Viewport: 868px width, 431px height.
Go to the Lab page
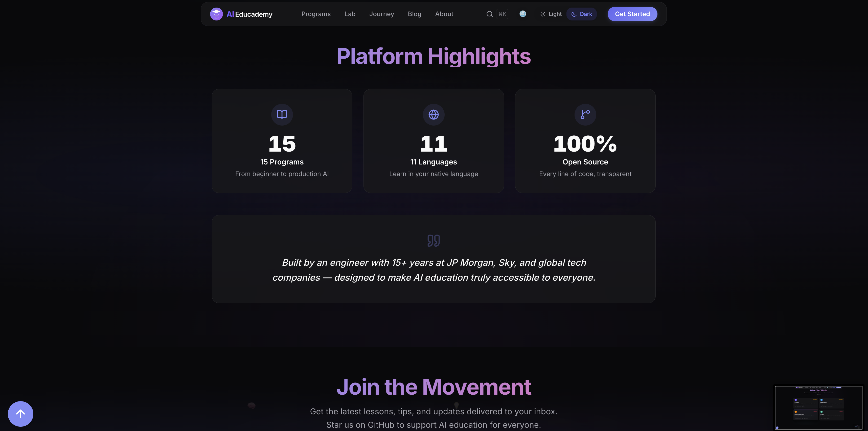coord(350,14)
